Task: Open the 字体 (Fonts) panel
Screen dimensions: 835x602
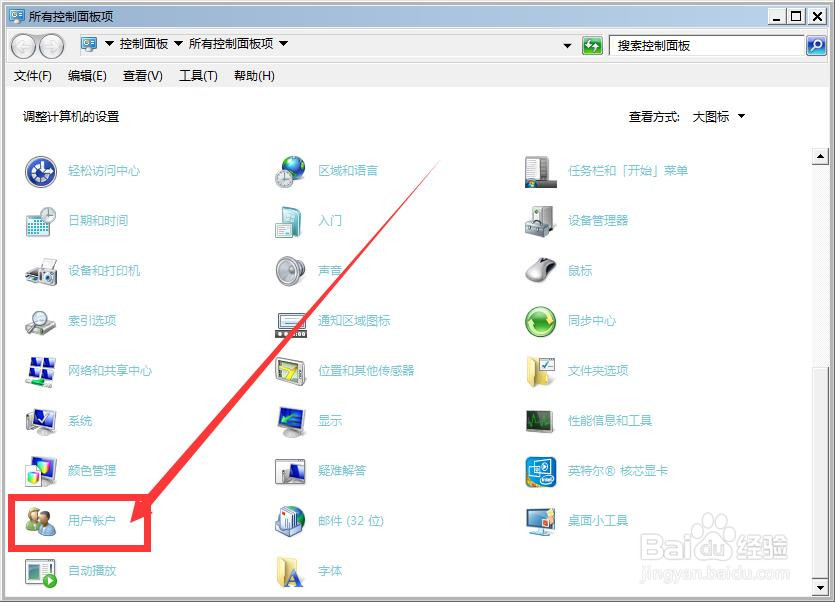Action: [x=328, y=570]
